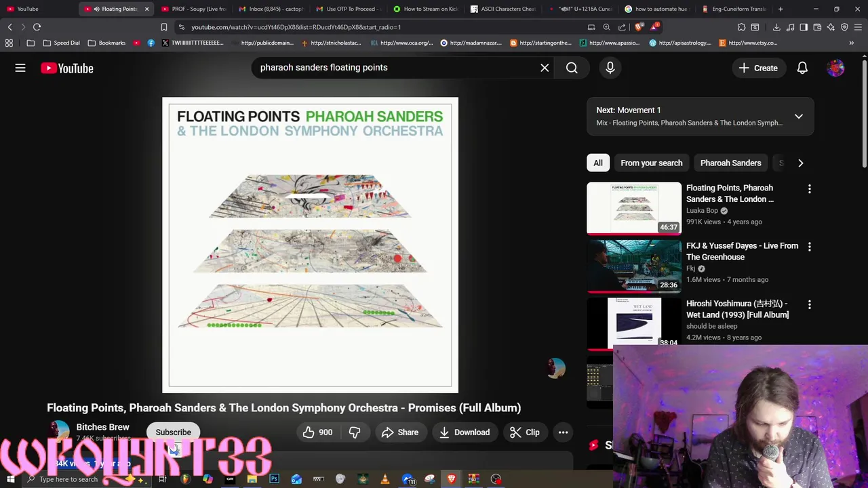This screenshot has width=868, height=488.
Task: Open File Explorer from taskbar
Action: [252, 479]
